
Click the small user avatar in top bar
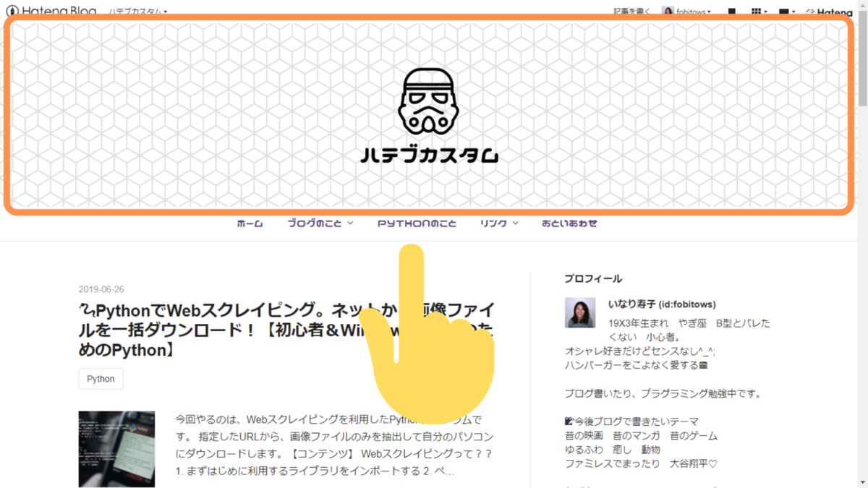click(x=668, y=12)
